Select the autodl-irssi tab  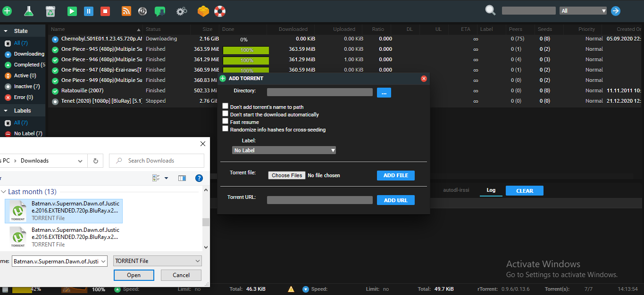[x=456, y=190]
